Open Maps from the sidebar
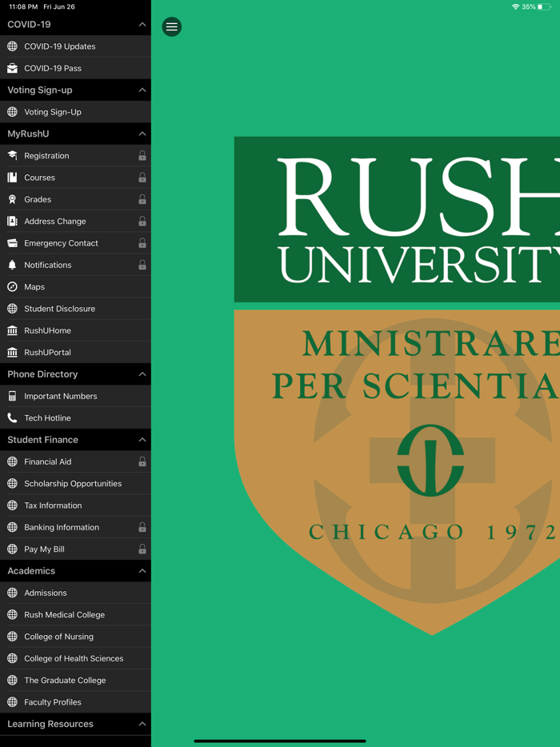Screen dimensions: 560x747 tap(75, 287)
